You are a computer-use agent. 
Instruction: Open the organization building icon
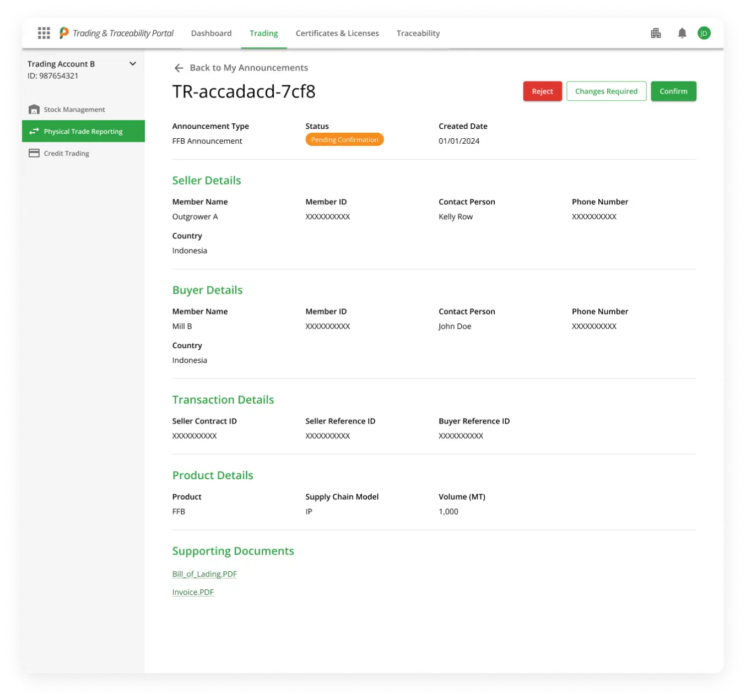[x=656, y=33]
